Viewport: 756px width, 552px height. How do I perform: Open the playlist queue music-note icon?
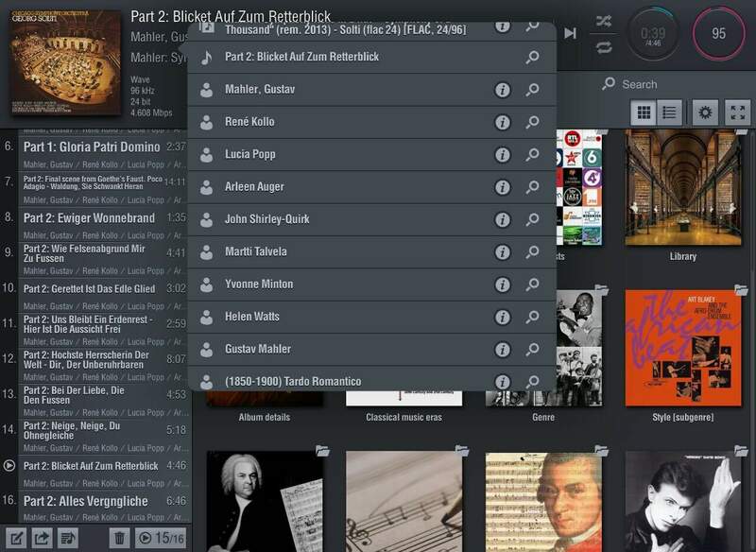68,538
